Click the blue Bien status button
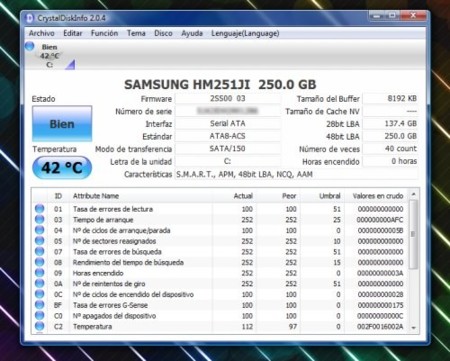Viewport: 450px width, 361px height. click(62, 124)
